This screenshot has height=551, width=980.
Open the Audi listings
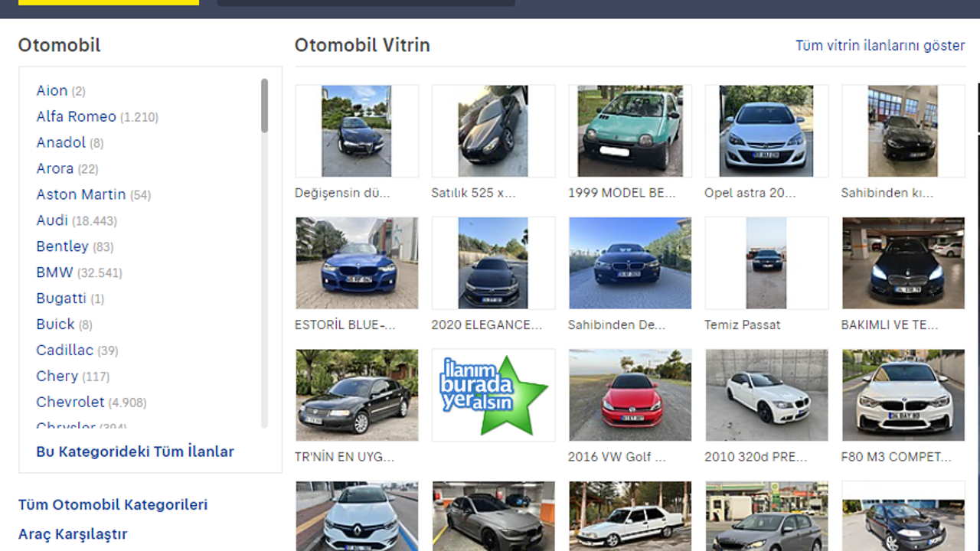click(51, 220)
